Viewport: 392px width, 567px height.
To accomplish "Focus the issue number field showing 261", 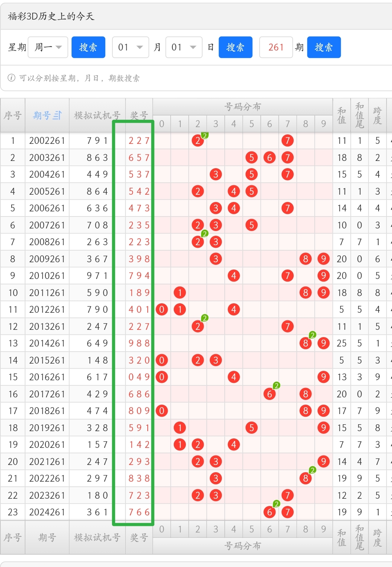I will pyautogui.click(x=276, y=47).
